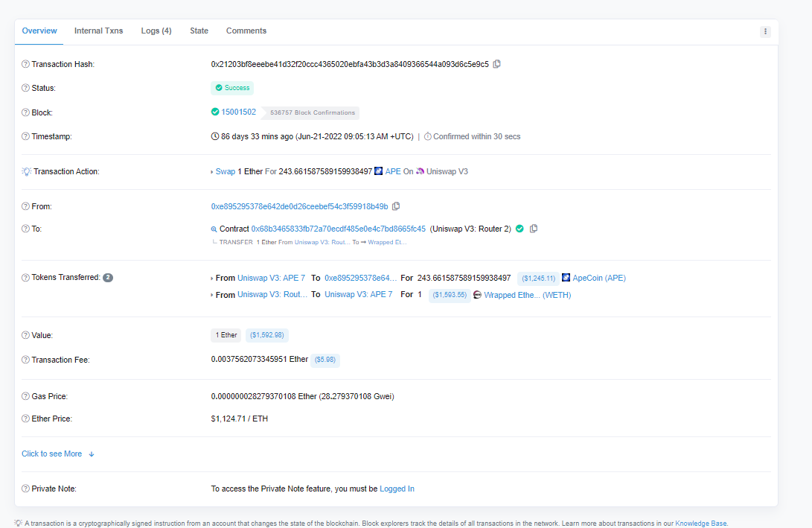Copy the Uniswap V3 Router contract address
Image resolution: width=812 pixels, height=528 pixels.
pos(534,229)
